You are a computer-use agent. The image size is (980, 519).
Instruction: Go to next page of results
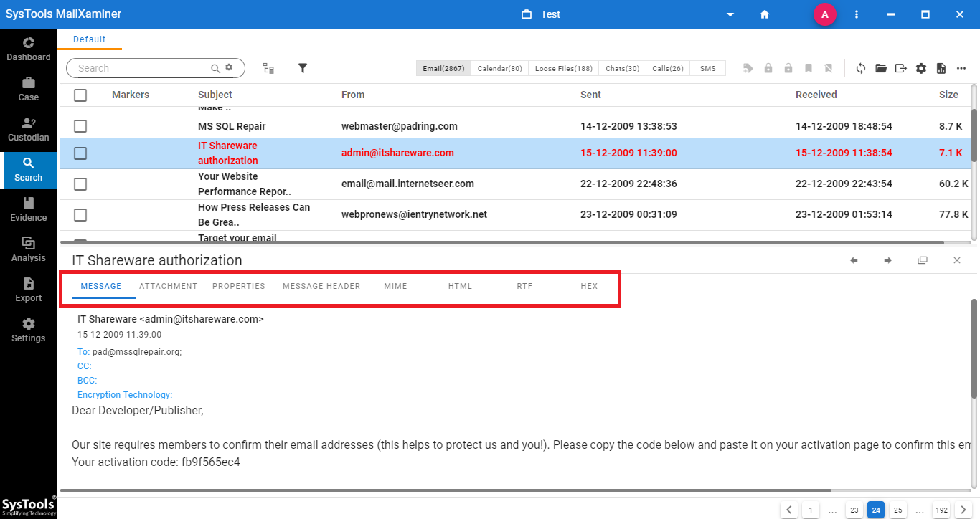pyautogui.click(x=963, y=510)
